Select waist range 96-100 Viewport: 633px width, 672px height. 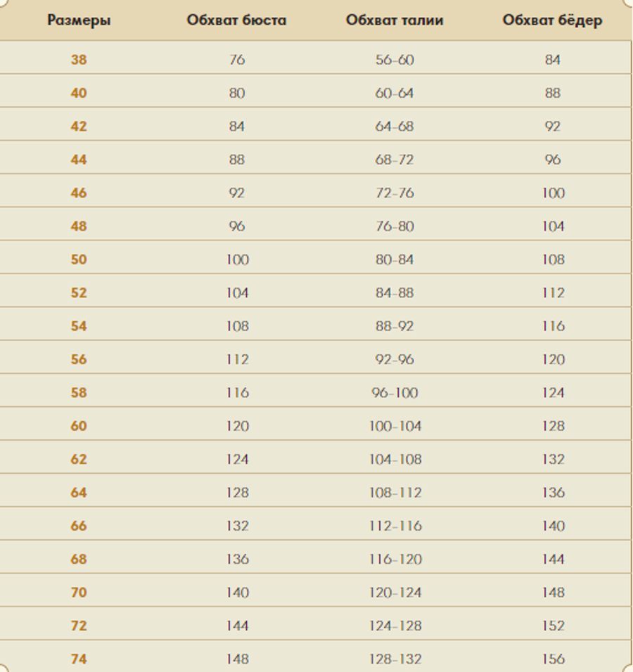pos(395,392)
